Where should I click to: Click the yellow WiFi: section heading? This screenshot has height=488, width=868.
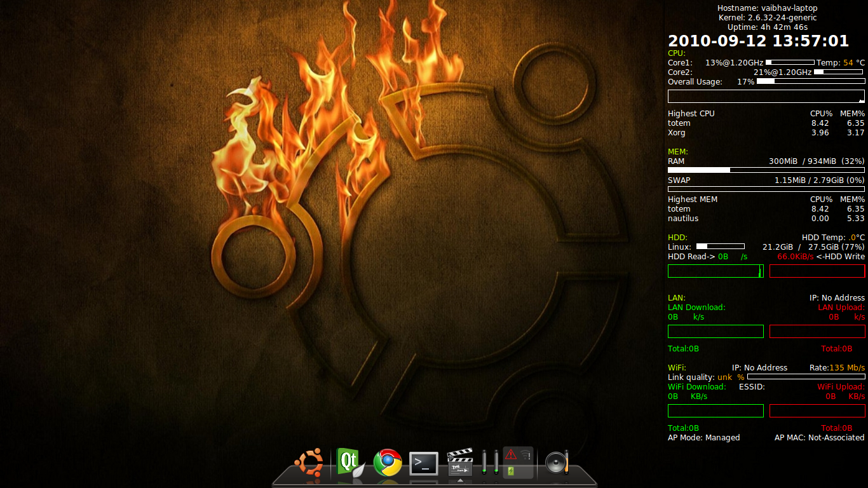pyautogui.click(x=677, y=368)
